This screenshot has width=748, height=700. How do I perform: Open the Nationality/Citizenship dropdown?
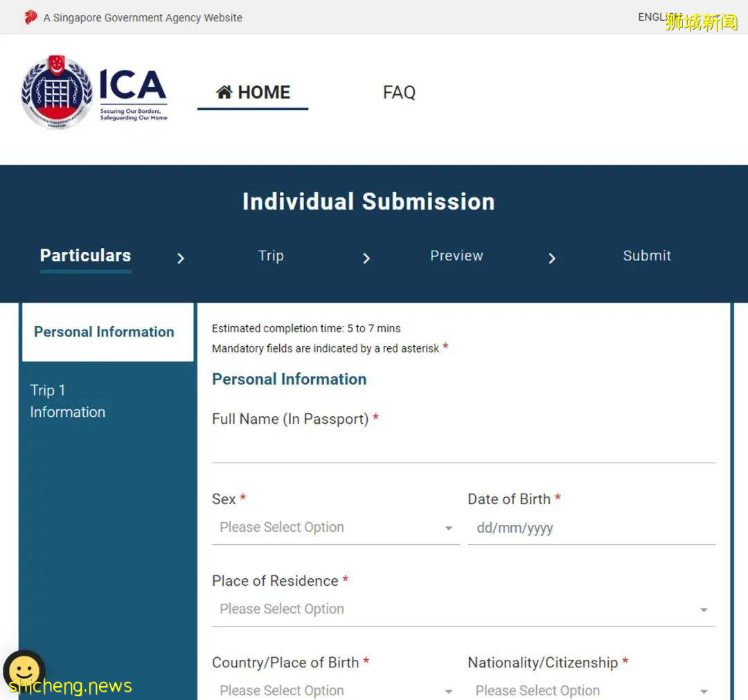click(x=591, y=690)
